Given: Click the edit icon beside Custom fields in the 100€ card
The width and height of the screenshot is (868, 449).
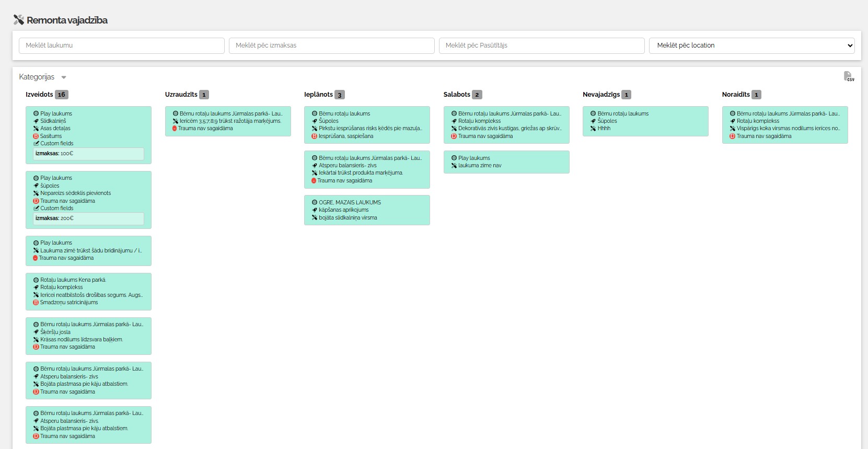Looking at the screenshot, I should [36, 143].
